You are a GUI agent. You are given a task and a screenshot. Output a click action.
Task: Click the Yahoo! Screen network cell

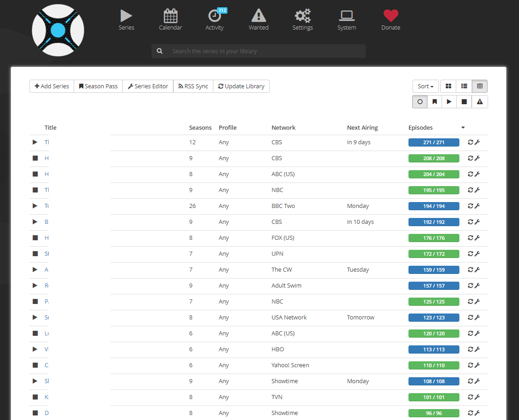pos(290,365)
